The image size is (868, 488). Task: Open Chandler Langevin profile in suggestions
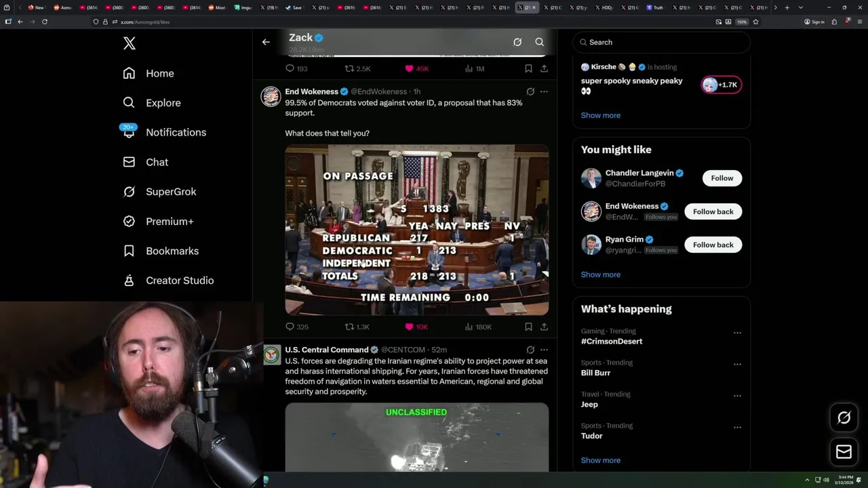point(639,173)
